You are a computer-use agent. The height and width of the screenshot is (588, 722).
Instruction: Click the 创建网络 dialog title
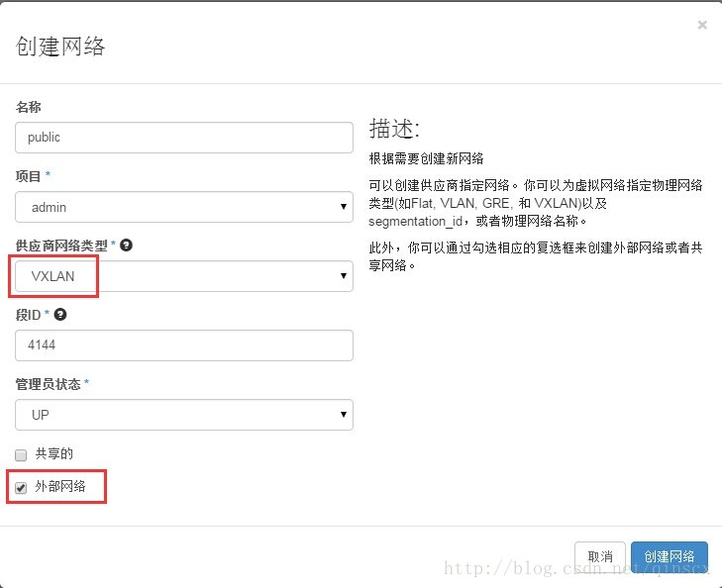coord(60,46)
